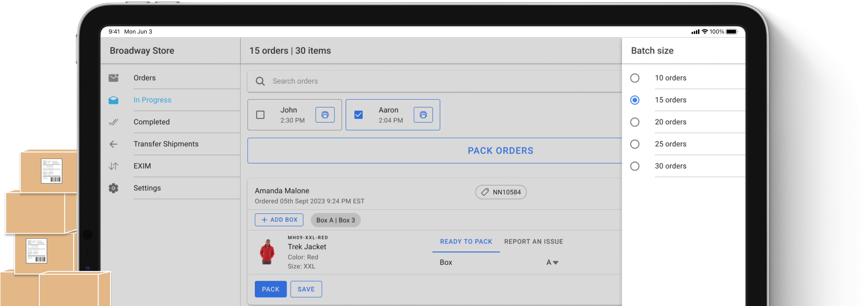
Task: Click the plus icon on ADD BOX
Action: tap(264, 220)
